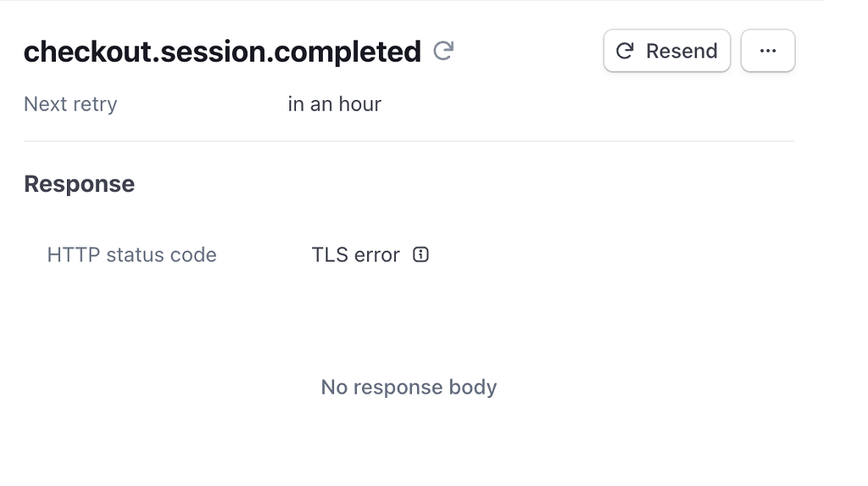Click the 'in an hour' retry time
Viewport: 868px width, 486px height.
pos(334,104)
